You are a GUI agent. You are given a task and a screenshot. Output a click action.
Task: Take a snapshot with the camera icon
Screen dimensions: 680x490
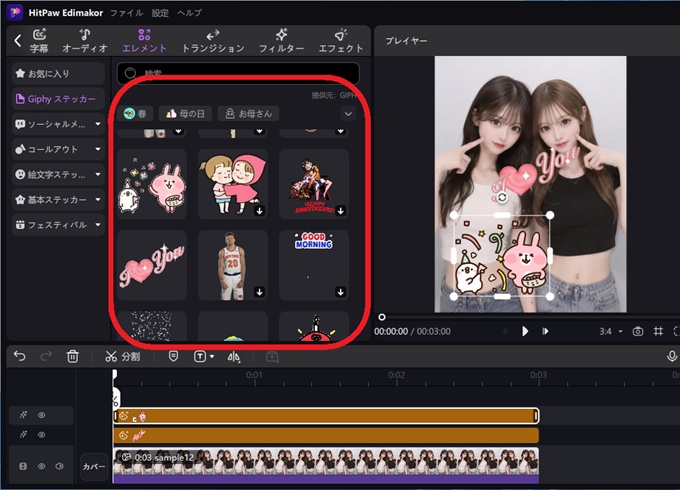(x=638, y=331)
